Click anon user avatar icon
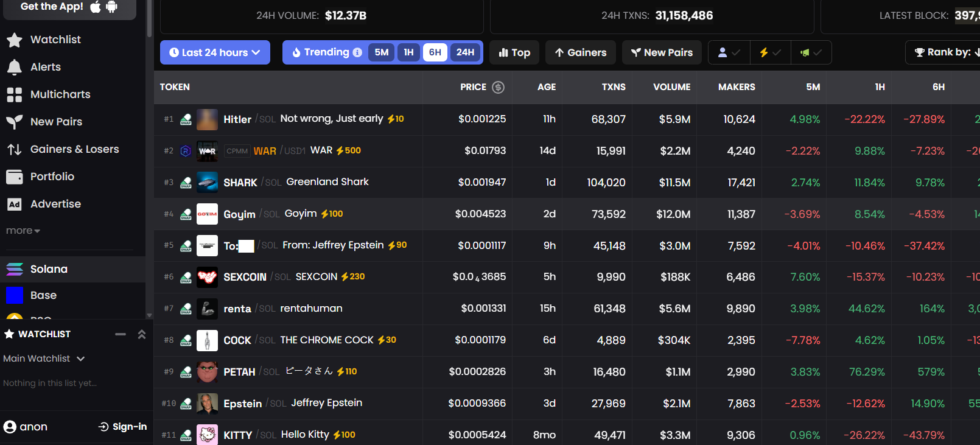980x445 pixels. coord(10,427)
